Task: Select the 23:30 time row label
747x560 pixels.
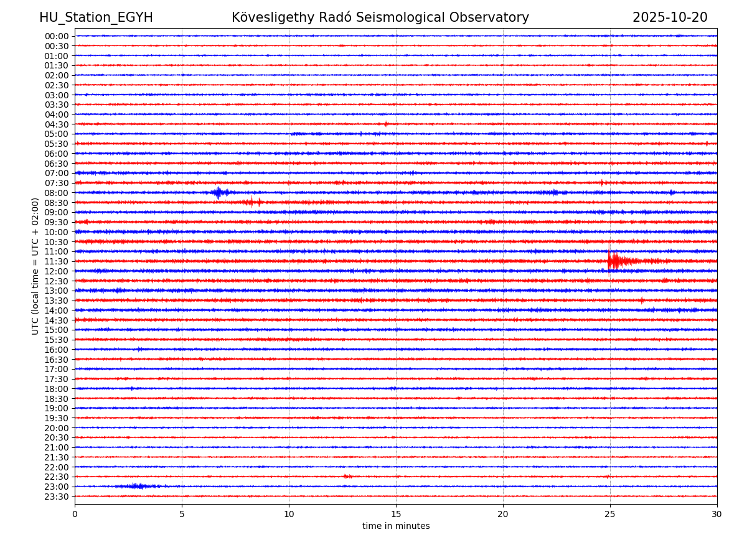Action: 57,497
